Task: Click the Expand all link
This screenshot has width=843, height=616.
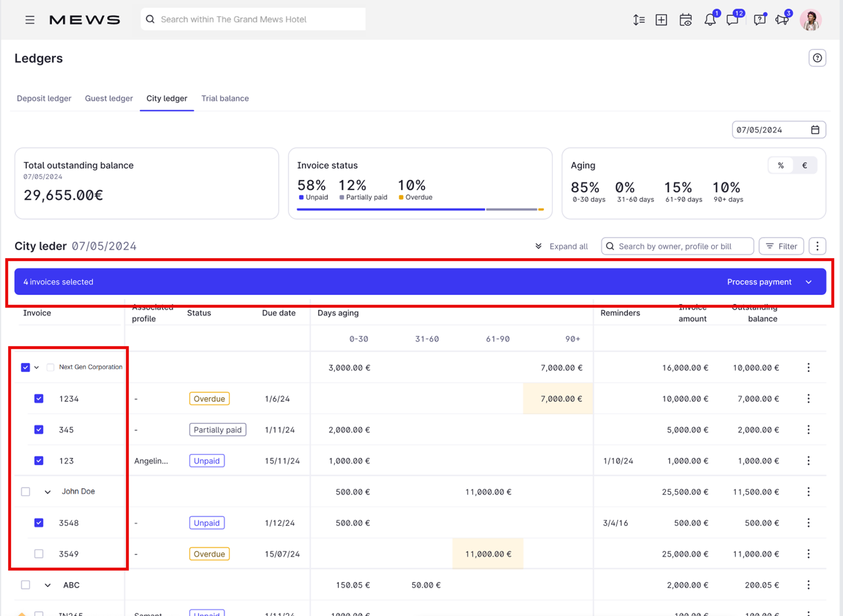Action: (562, 246)
